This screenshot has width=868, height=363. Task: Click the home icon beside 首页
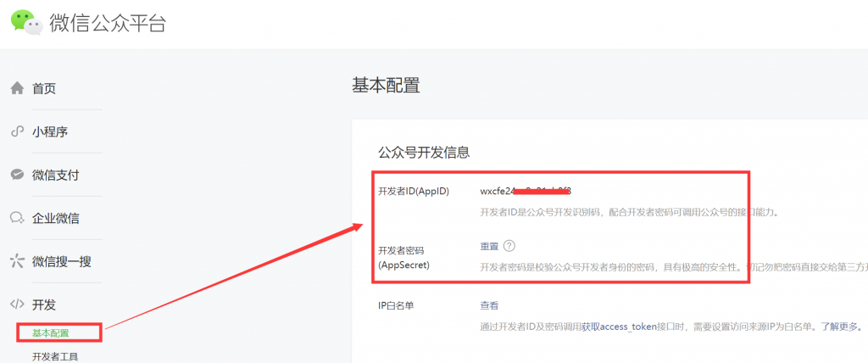(x=18, y=88)
